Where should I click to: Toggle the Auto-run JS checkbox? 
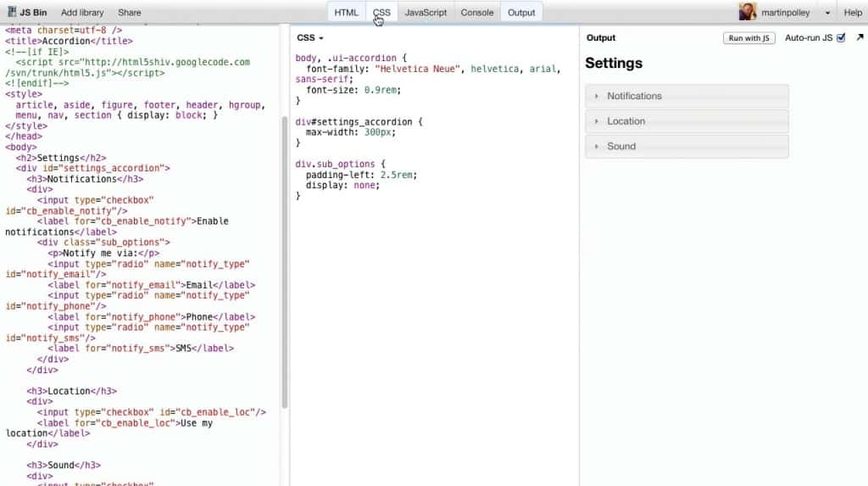click(841, 37)
